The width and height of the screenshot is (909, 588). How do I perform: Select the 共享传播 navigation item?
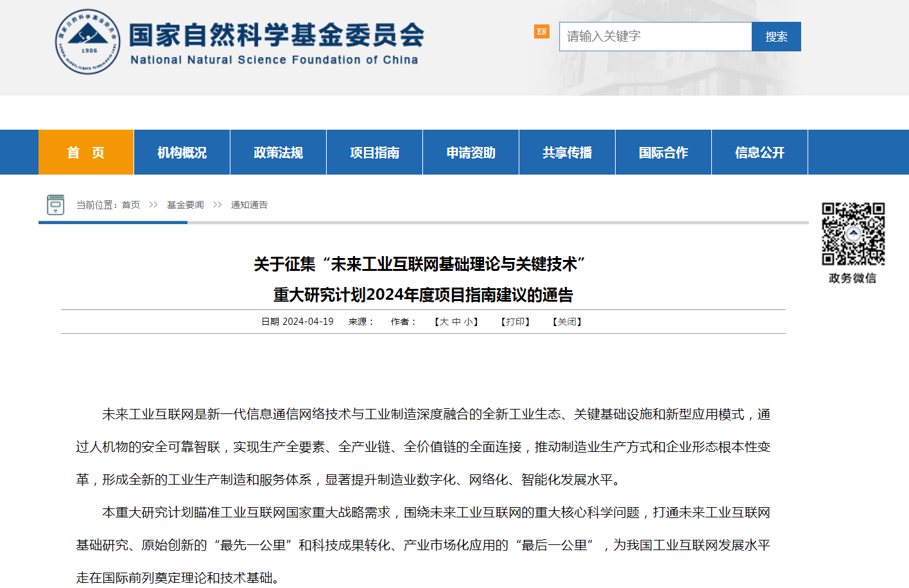(x=567, y=153)
